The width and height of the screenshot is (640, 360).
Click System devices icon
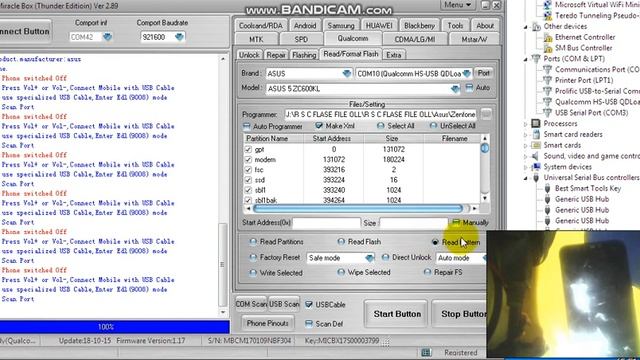(x=536, y=167)
